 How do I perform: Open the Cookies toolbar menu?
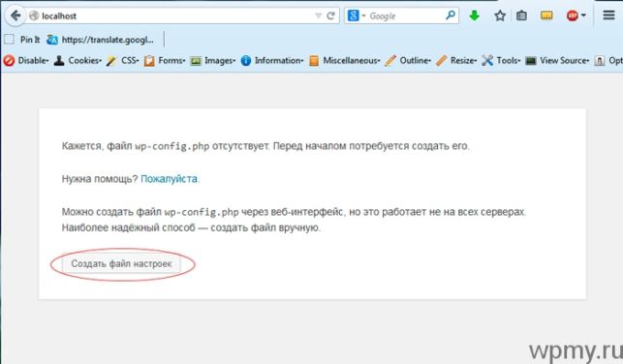click(78, 60)
